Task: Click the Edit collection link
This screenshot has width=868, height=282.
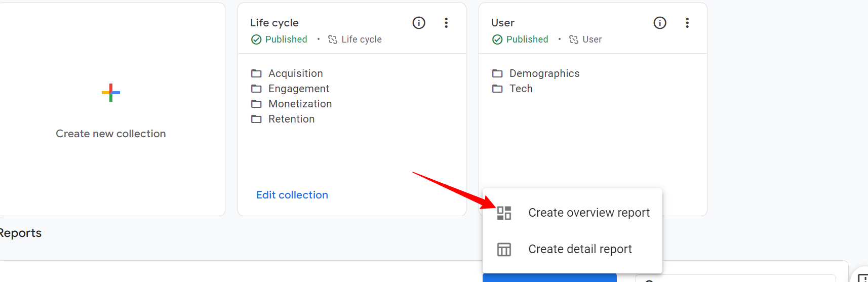Action: tap(292, 195)
